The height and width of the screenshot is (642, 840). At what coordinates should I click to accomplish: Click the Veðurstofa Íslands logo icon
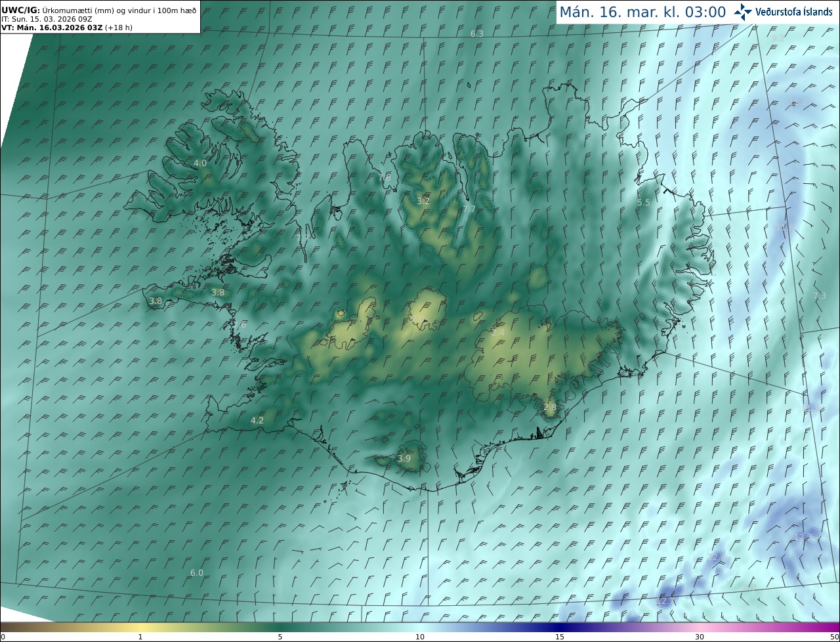tap(744, 12)
